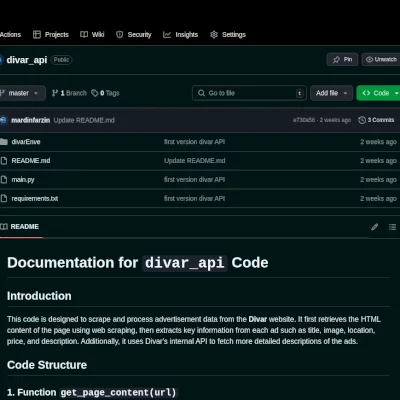Open the divarEnve folder

pos(26,142)
